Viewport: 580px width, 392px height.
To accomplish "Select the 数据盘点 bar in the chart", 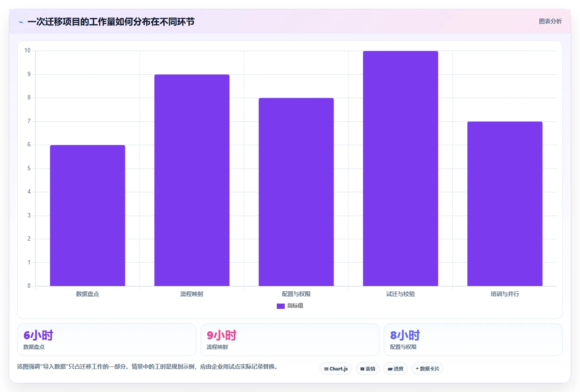I will click(x=88, y=216).
